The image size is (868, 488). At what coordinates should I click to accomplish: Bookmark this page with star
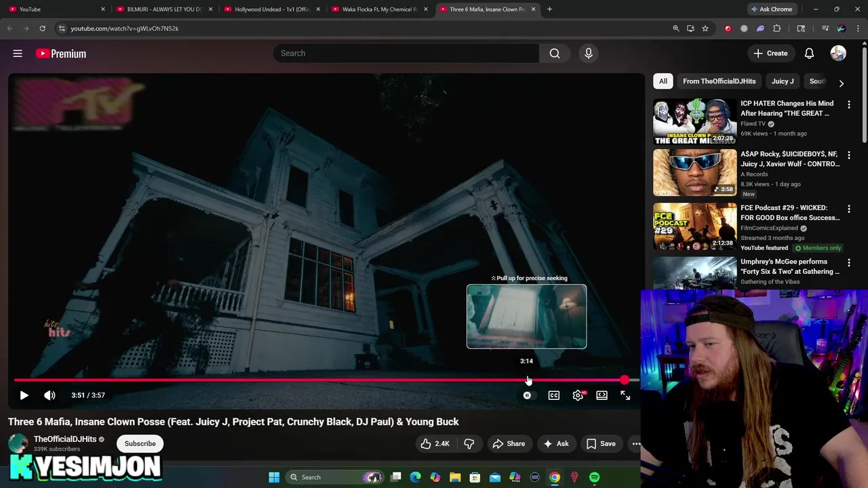tap(705, 28)
